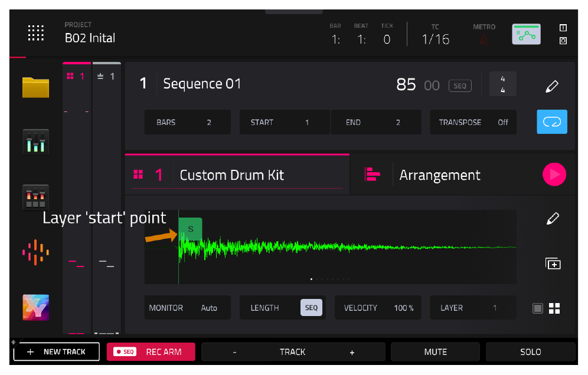Select the pink drum track 1 tab
The height and width of the screenshot is (375, 588).
pyautogui.click(x=77, y=77)
